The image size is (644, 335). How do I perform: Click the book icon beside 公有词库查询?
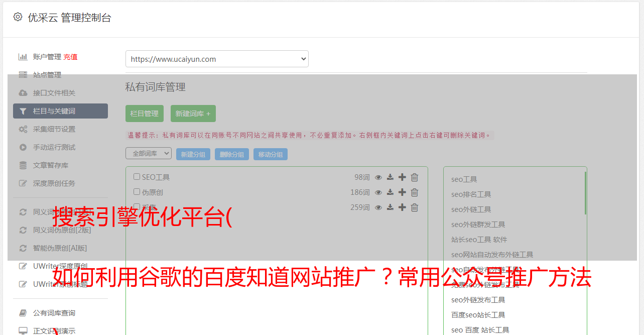point(23,313)
